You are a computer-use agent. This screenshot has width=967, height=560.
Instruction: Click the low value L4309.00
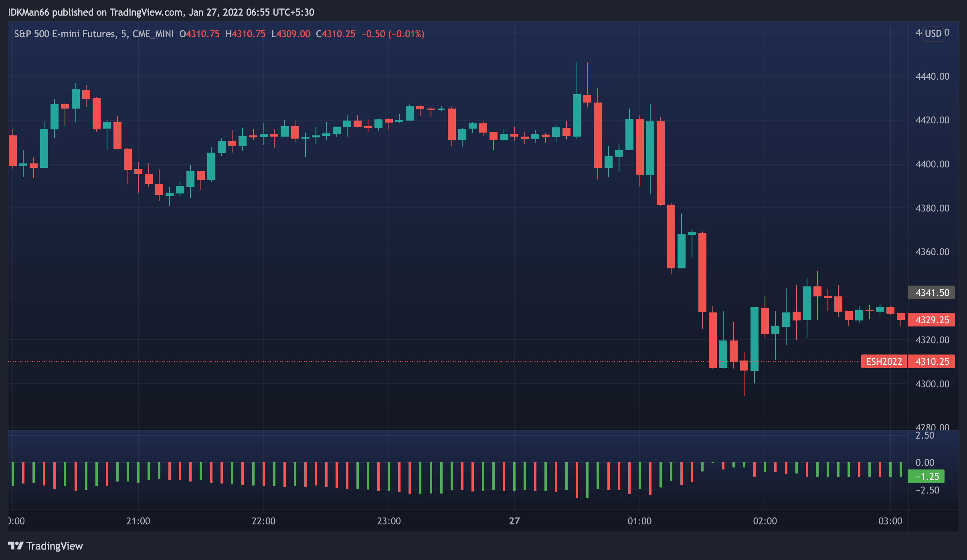pyautogui.click(x=291, y=34)
